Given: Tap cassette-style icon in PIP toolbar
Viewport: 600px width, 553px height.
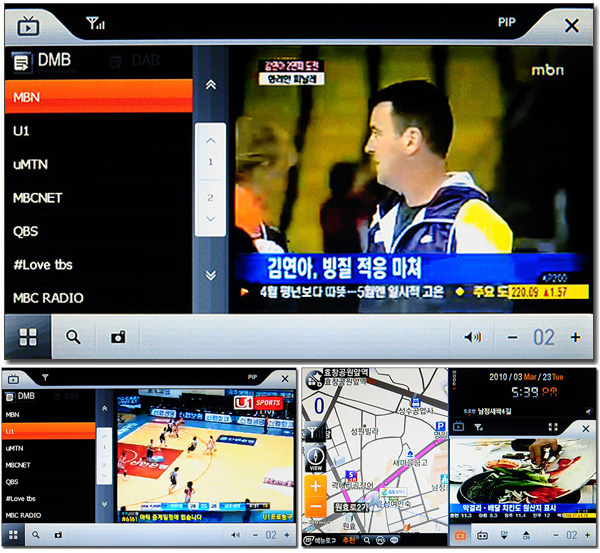Looking at the screenshot, I should tap(482, 535).
